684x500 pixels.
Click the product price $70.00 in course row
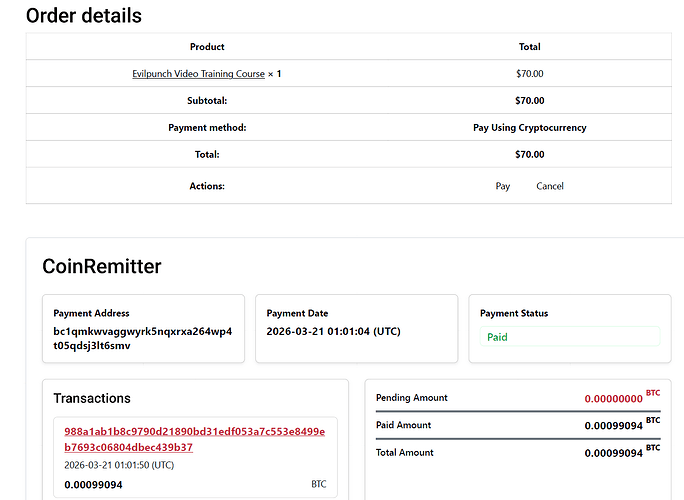pos(530,74)
